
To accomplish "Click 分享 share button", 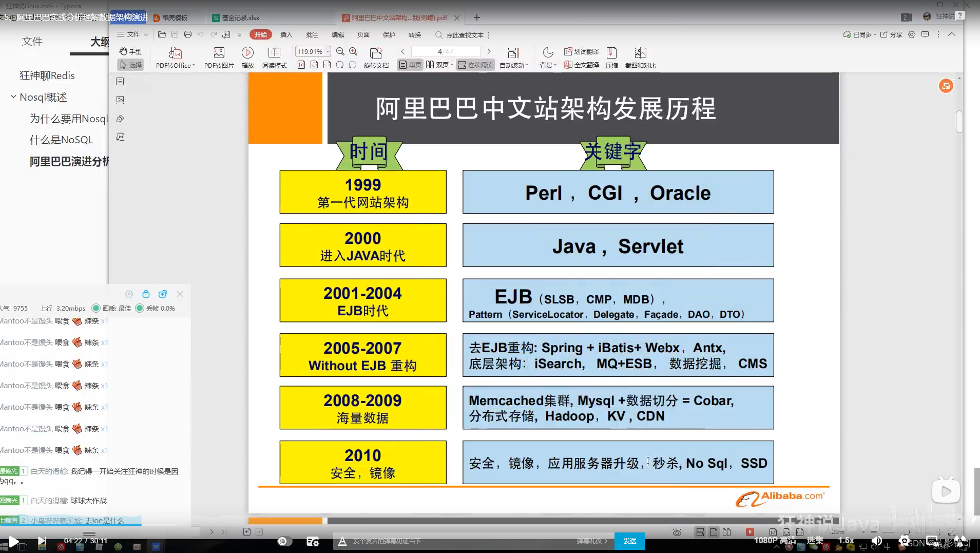I will point(891,34).
